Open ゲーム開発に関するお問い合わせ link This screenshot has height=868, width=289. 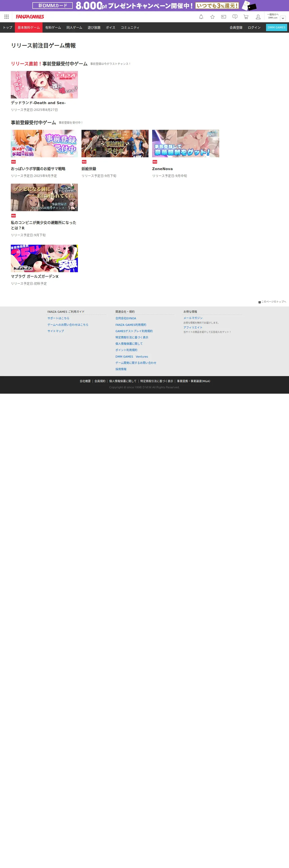coord(136,363)
